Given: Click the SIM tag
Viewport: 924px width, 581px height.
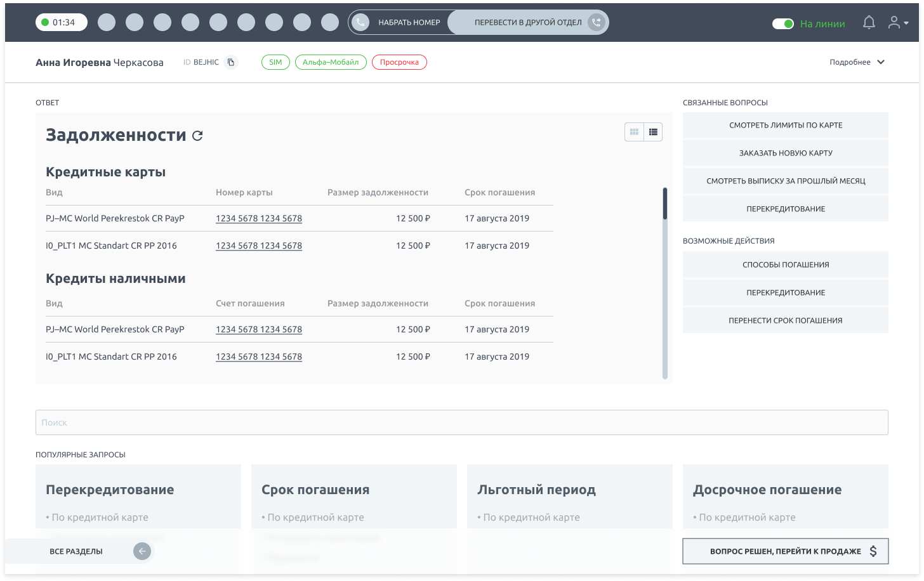Looking at the screenshot, I should click(275, 62).
